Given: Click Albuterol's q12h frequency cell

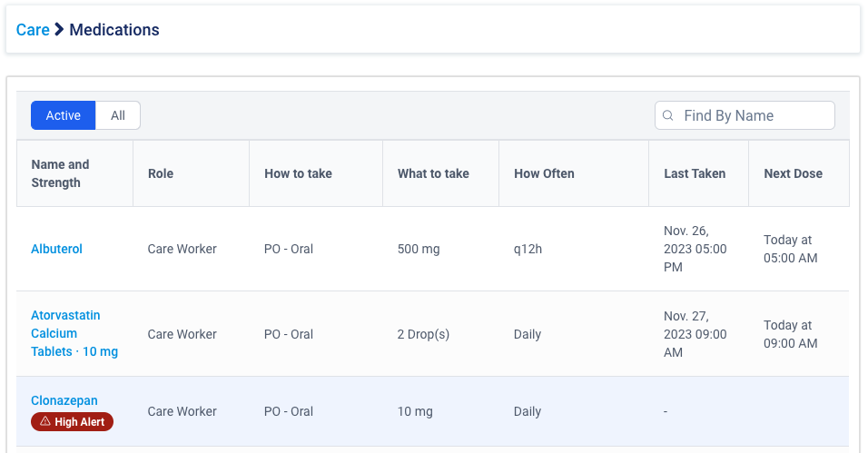Looking at the screenshot, I should pyautogui.click(x=528, y=249).
